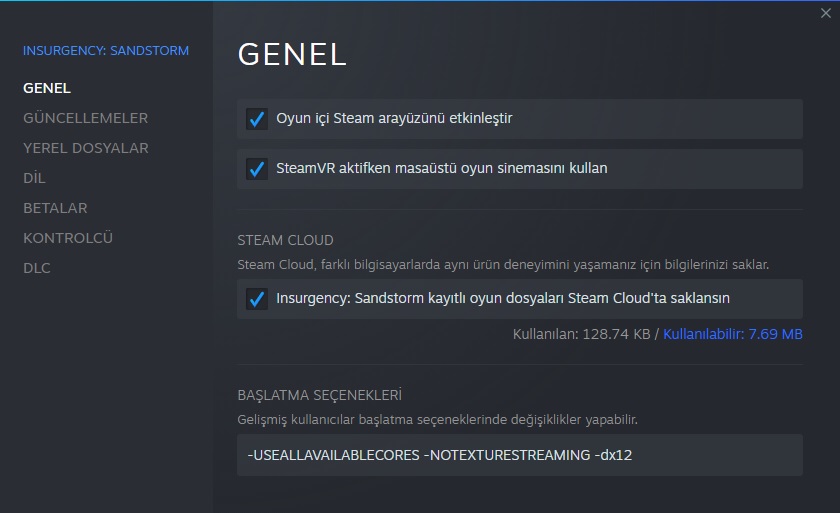
Task: Select the DLC tab
Action: [37, 268]
